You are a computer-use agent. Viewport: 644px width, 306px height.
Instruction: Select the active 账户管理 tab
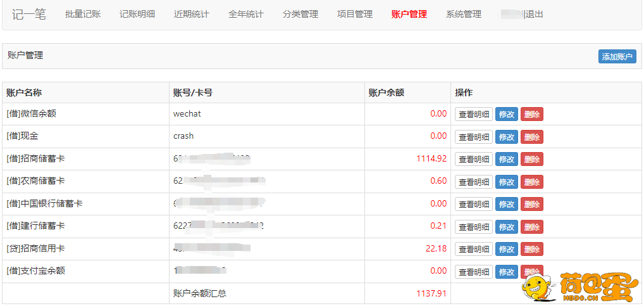pyautogui.click(x=409, y=15)
